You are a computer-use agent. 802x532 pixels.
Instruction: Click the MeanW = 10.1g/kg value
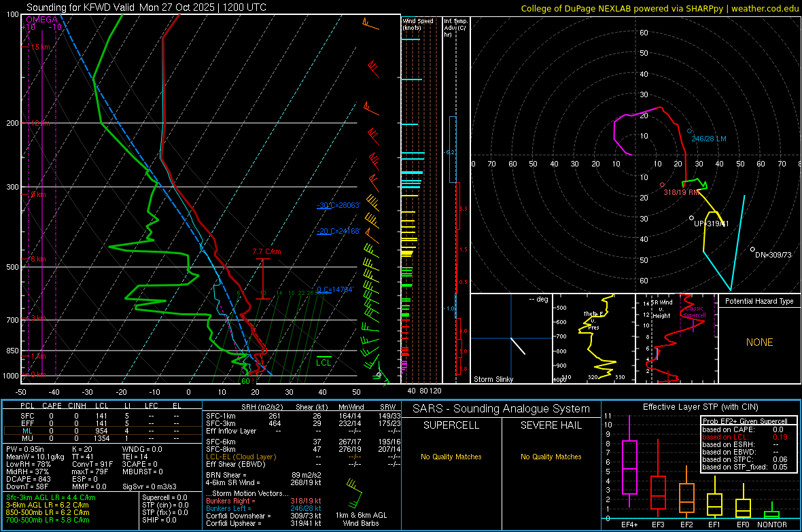[35, 457]
